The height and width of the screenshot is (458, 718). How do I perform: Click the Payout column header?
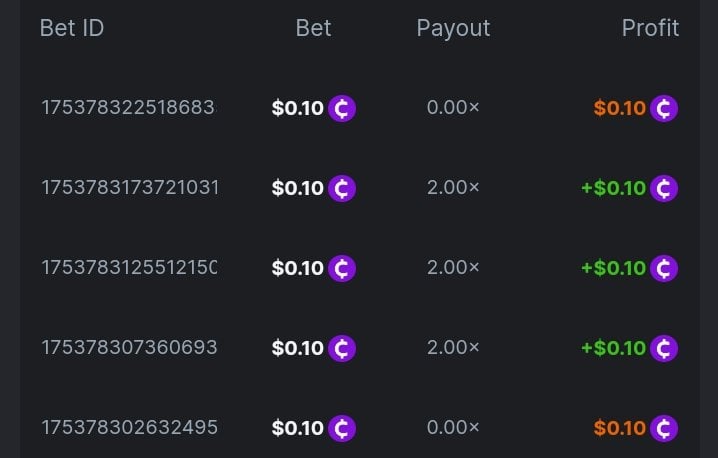click(453, 28)
